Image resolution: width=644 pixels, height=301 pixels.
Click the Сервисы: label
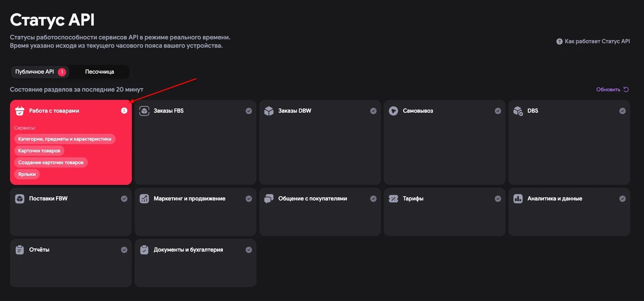25,128
